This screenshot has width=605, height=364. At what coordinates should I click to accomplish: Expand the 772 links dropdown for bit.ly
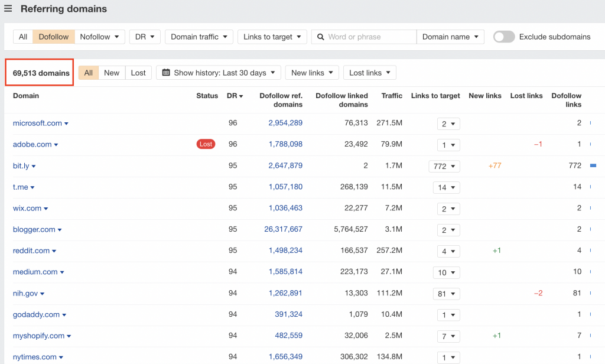pos(444,167)
